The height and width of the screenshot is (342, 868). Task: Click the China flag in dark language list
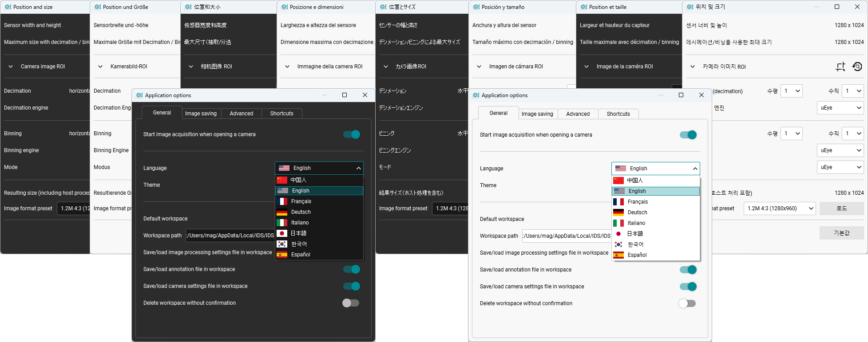tap(282, 180)
